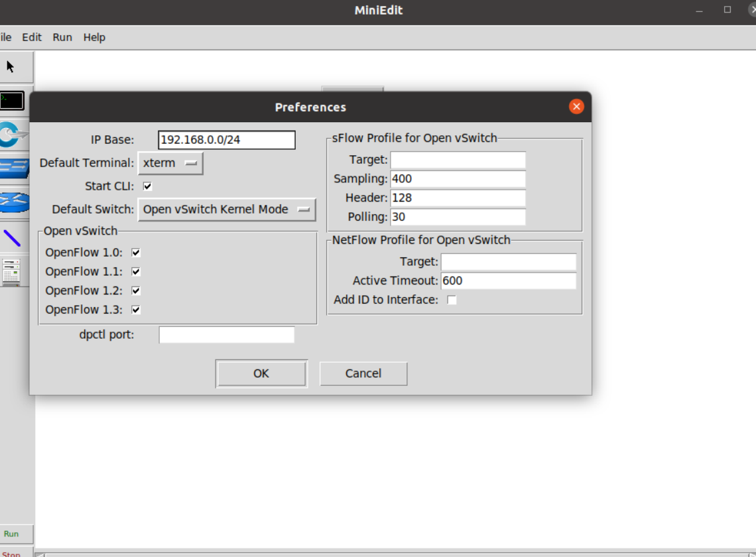Open the Edit menu
Viewport: 756px width, 557px height.
point(32,37)
